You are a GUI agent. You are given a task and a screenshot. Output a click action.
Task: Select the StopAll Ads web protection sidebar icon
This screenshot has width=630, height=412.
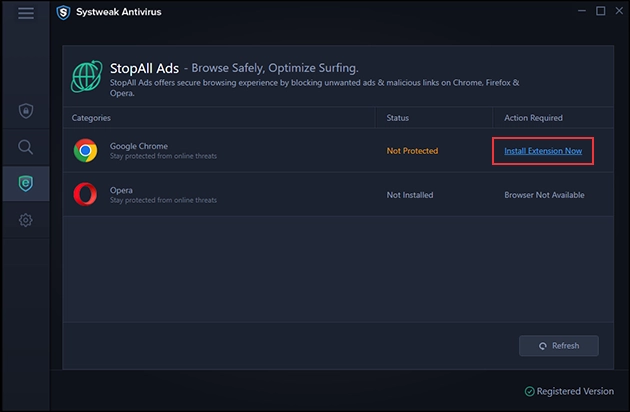point(26,183)
